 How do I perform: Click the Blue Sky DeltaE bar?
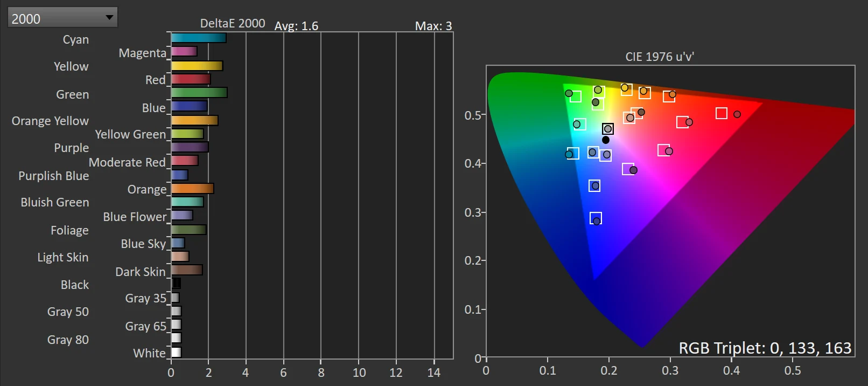(178, 243)
